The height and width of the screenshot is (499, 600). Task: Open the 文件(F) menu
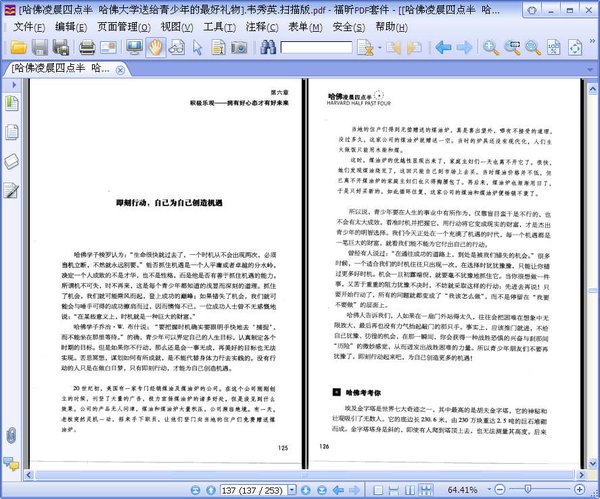[x=29, y=27]
